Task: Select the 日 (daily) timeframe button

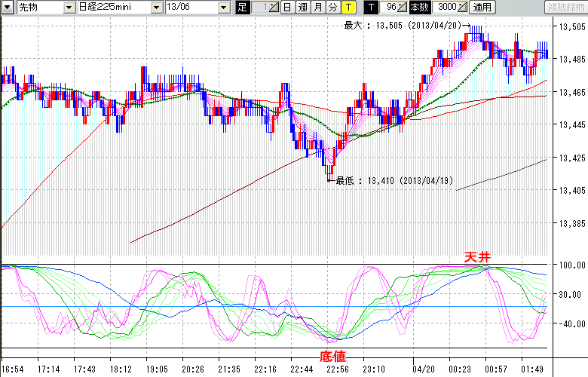Action: [288, 8]
